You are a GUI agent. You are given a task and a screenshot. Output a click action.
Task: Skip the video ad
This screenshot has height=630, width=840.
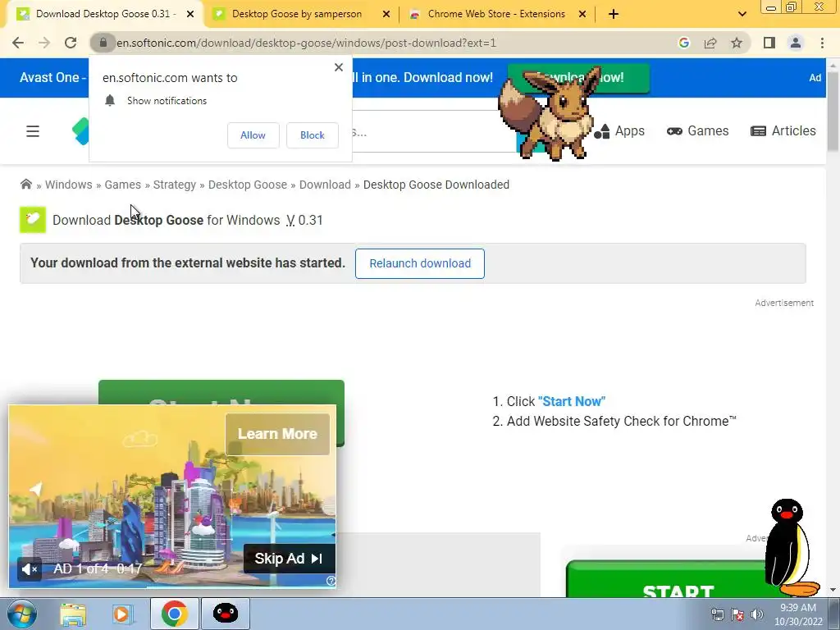click(290, 559)
